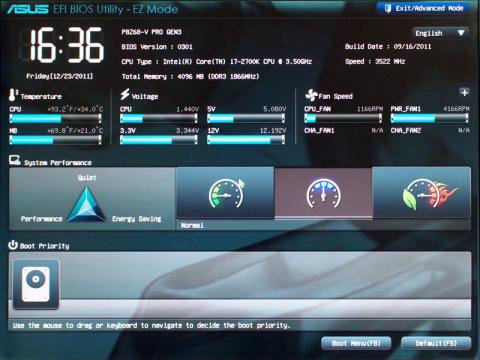Click the 3.344V value
The image size is (480, 360).
(187, 131)
